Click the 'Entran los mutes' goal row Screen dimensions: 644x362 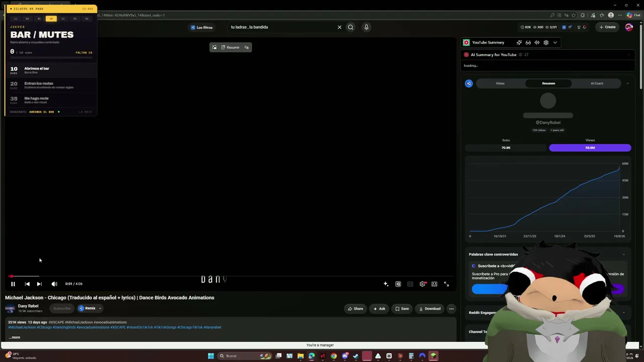(51, 85)
